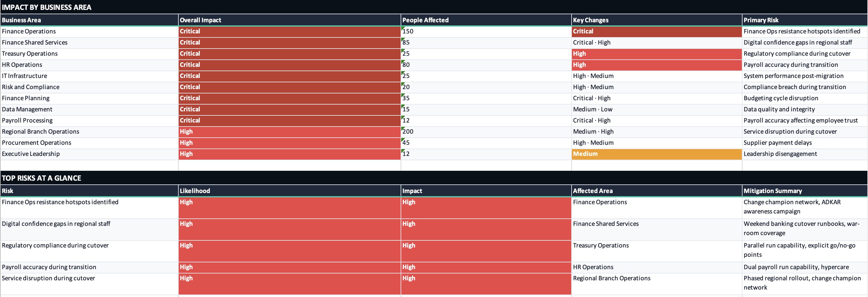Image resolution: width=868 pixels, height=297 pixels.
Task: Select 'Weekend banking cutover runbooks' mitigation cell
Action: pos(805,230)
